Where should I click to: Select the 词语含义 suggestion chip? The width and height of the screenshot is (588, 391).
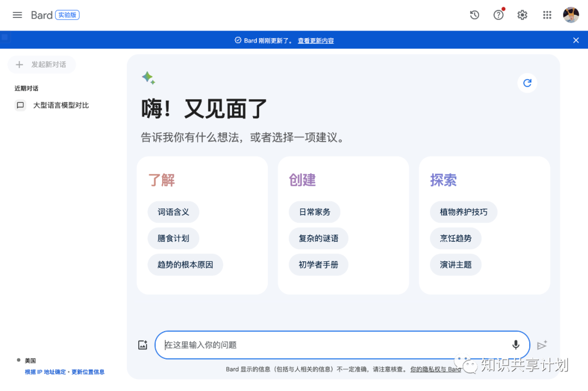173,212
